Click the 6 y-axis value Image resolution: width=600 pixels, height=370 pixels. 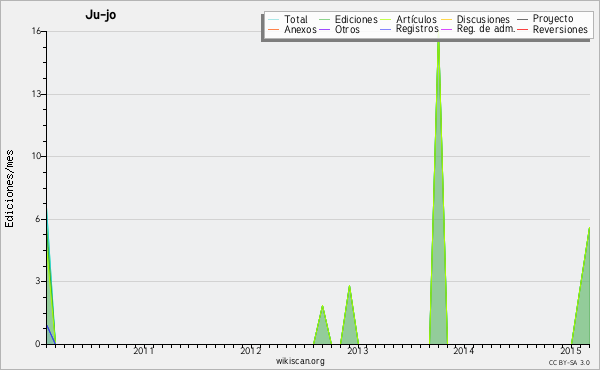(x=38, y=219)
